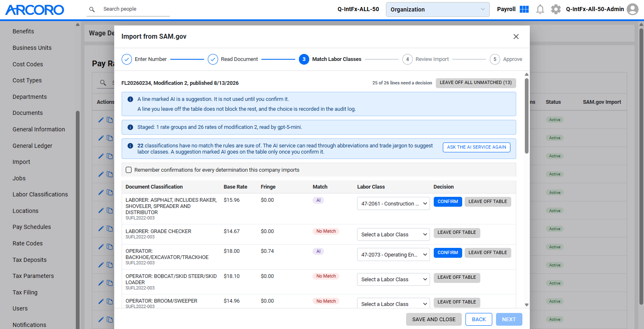
Task: Click Ask the AI Service Again
Action: (x=477, y=147)
